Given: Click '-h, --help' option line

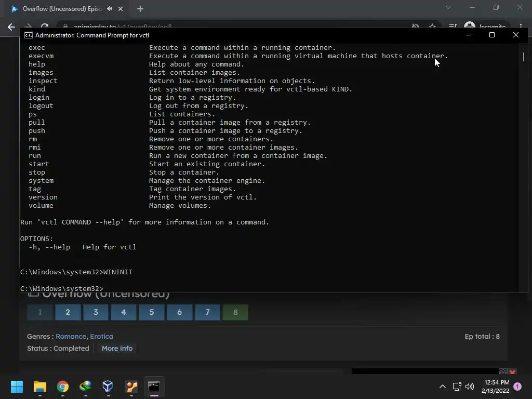Looking at the screenshot, I should pyautogui.click(x=83, y=247).
